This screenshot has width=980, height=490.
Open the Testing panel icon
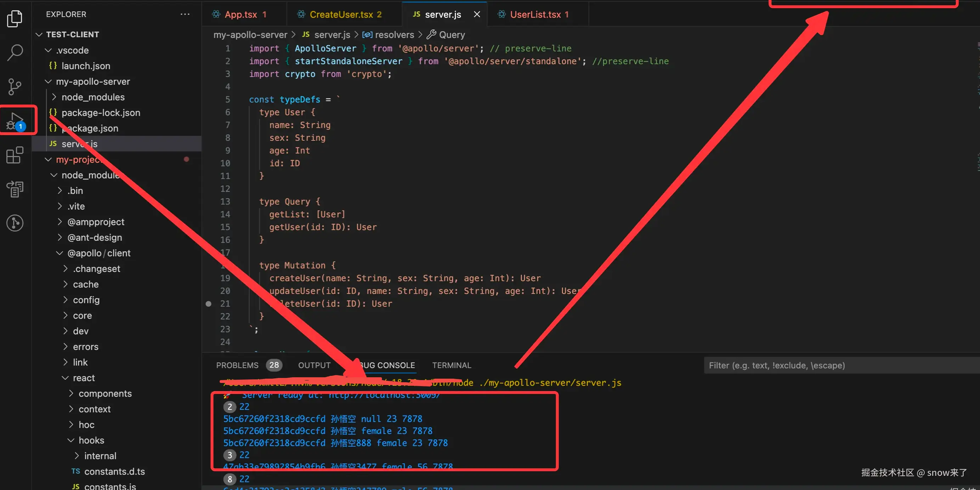[15, 189]
